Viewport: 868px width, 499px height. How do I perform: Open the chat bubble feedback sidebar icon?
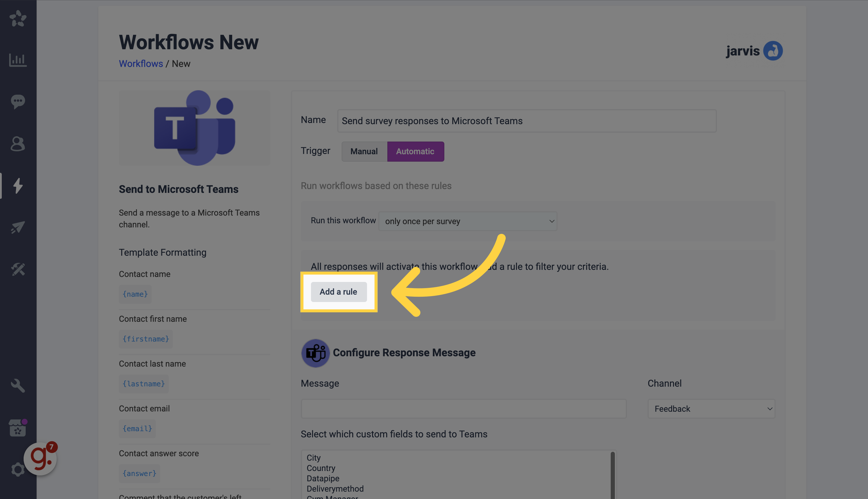[18, 101]
